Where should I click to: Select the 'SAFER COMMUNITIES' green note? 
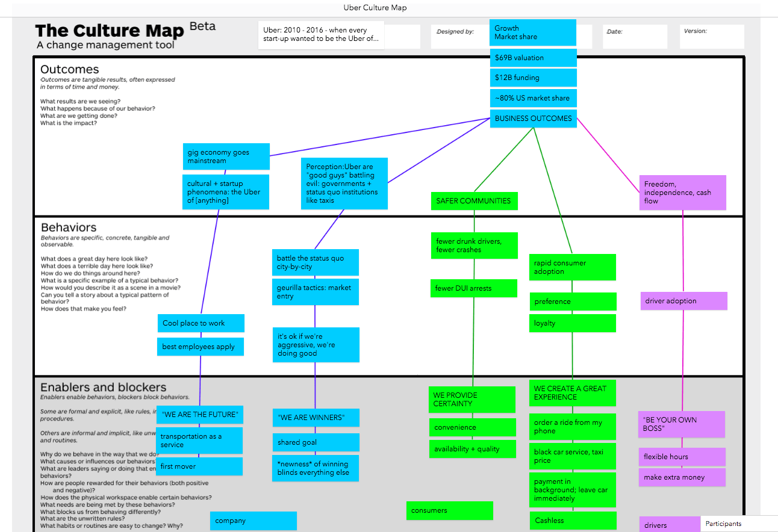(475, 201)
